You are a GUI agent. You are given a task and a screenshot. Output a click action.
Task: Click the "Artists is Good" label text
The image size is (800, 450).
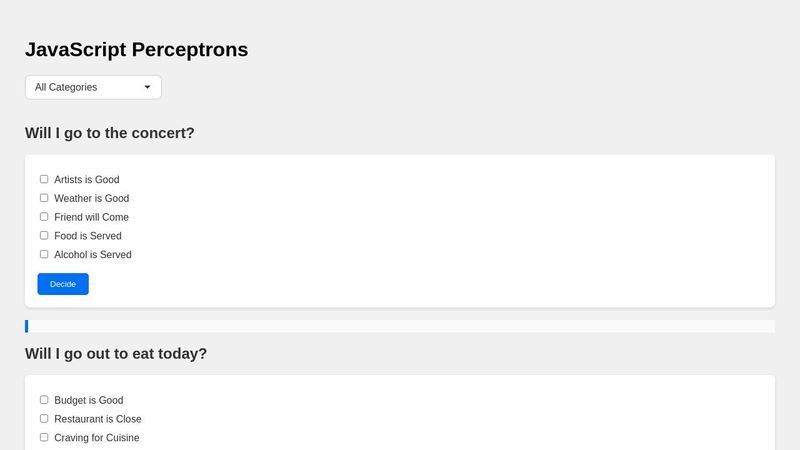pyautogui.click(x=87, y=180)
